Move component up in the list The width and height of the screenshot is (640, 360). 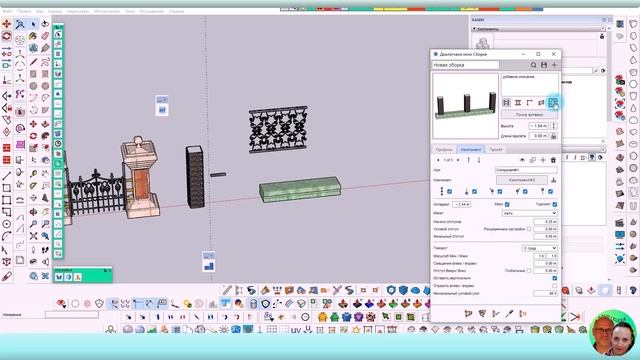point(468,160)
